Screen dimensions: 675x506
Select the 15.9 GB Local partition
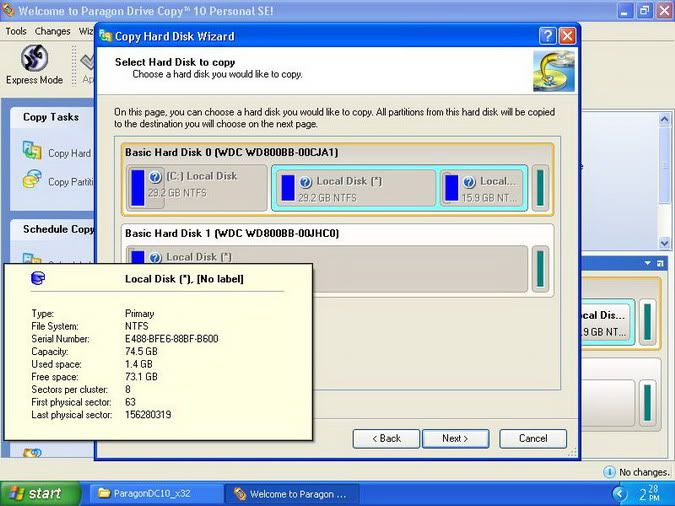482,188
